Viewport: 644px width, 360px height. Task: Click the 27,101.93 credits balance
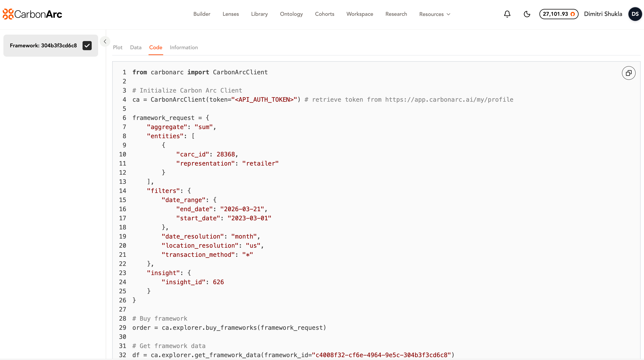click(555, 14)
